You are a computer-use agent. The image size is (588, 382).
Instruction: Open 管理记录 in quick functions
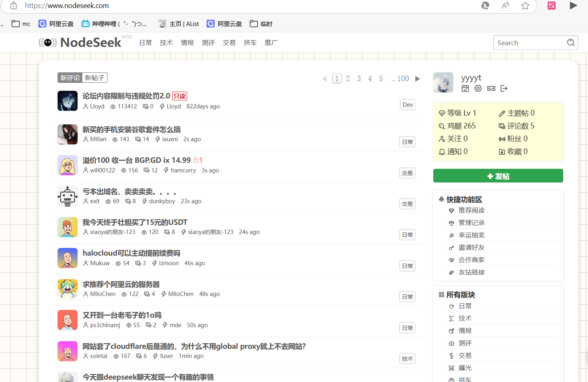(x=471, y=222)
